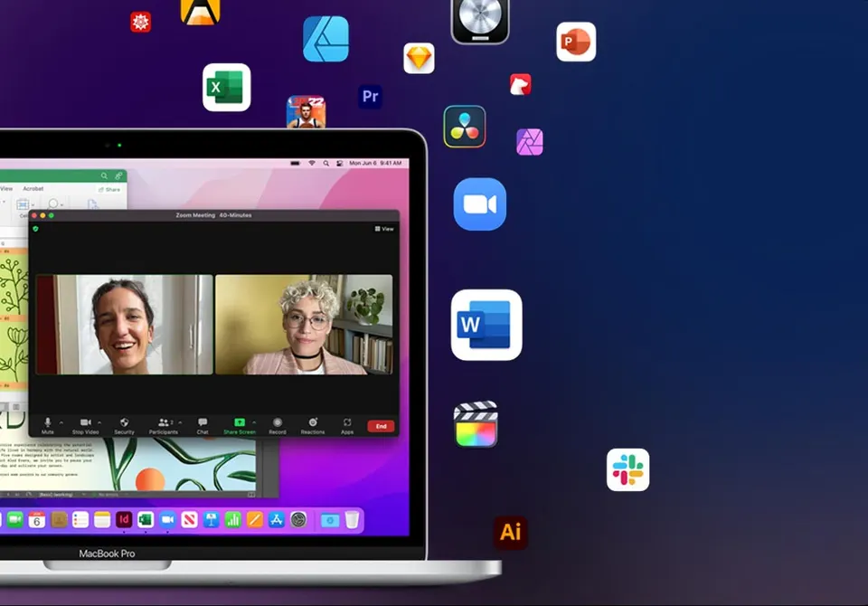Open Spotlight search in the menu bar
The height and width of the screenshot is (606, 868).
[326, 163]
